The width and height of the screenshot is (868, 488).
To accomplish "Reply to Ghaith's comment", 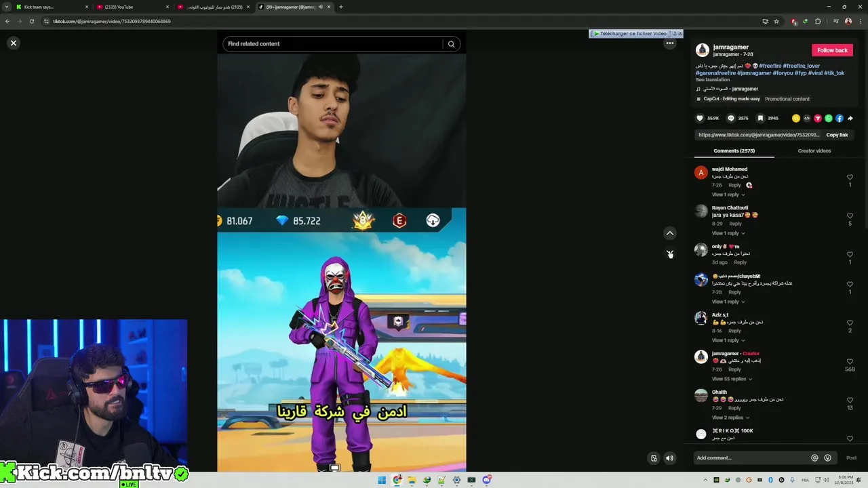I will (734, 408).
